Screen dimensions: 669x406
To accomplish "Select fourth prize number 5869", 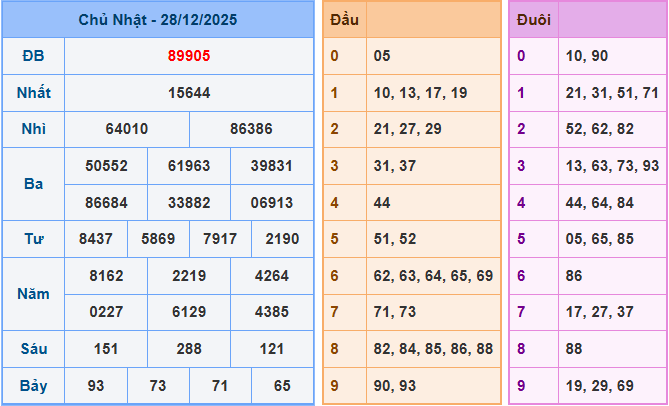I will click(x=158, y=240).
